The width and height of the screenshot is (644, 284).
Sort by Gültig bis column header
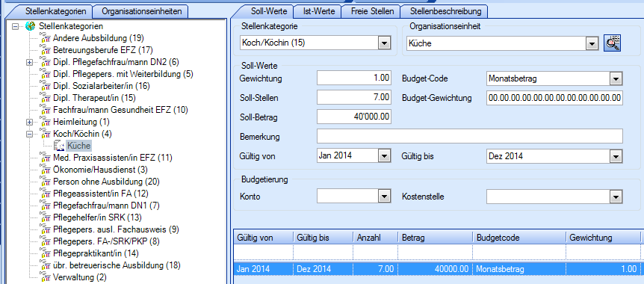[323, 238]
